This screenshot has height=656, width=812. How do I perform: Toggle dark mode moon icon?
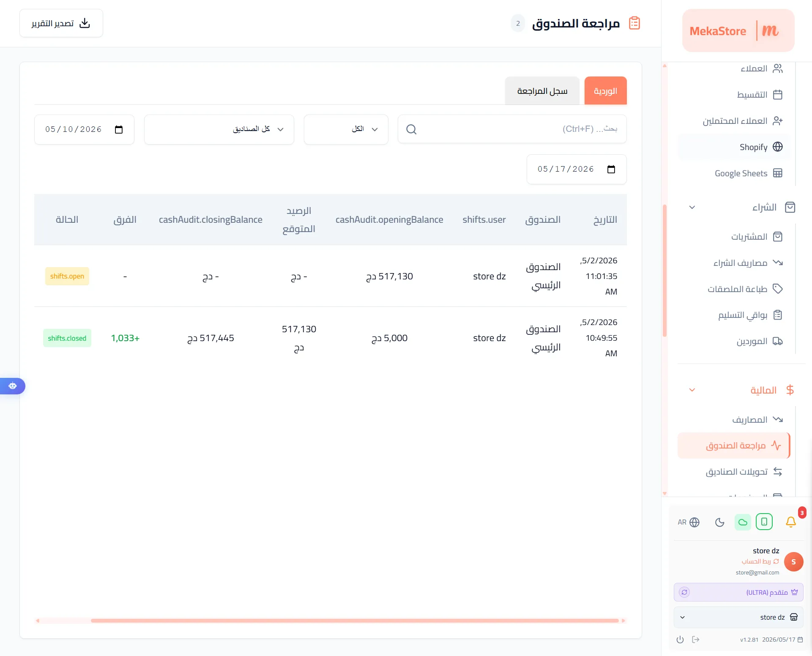pyautogui.click(x=720, y=522)
